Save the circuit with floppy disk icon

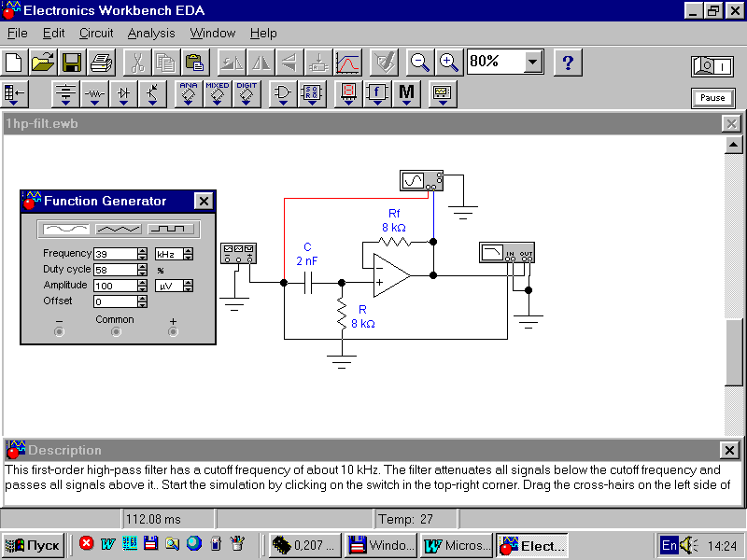72,63
